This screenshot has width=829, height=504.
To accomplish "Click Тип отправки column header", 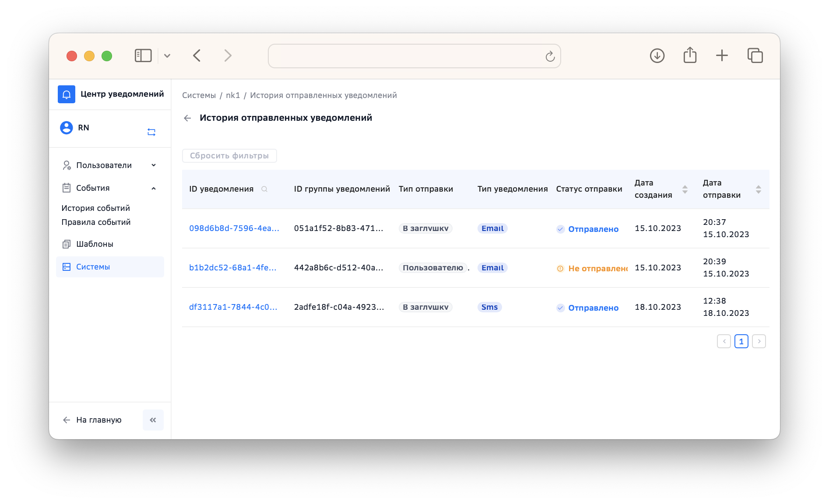I will [x=426, y=189].
